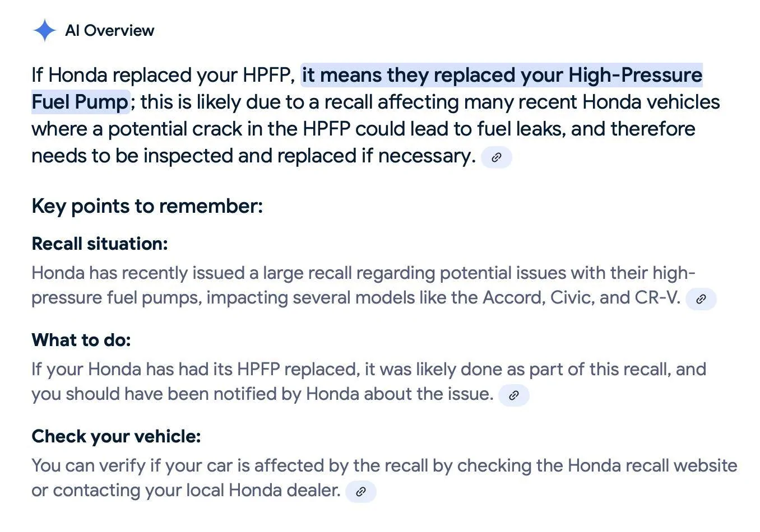Image resolution: width=760 pixels, height=532 pixels.
Task: Click the "AI Overview" title label
Action: 109,30
